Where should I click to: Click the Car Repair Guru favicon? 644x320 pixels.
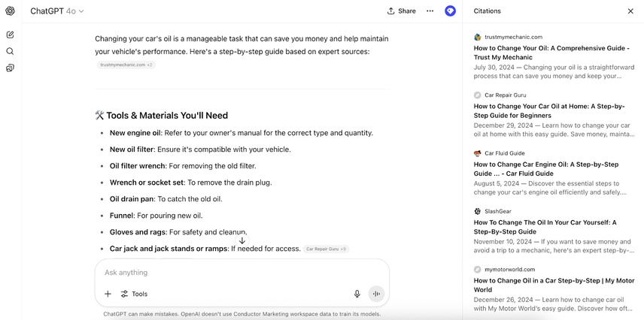tap(477, 95)
